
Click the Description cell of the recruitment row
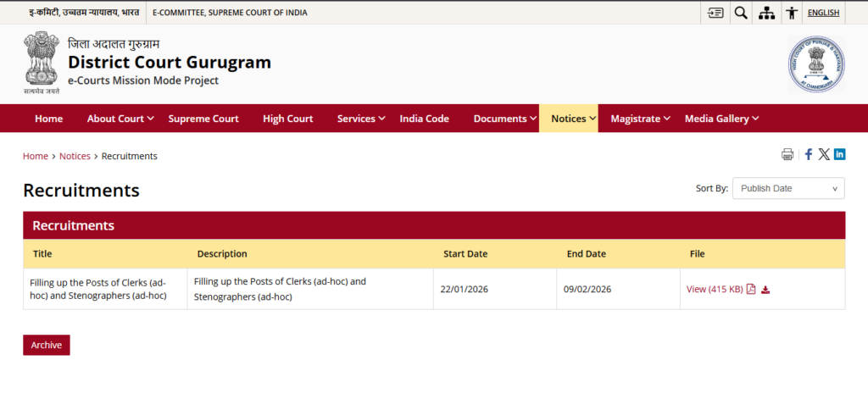[x=310, y=289]
